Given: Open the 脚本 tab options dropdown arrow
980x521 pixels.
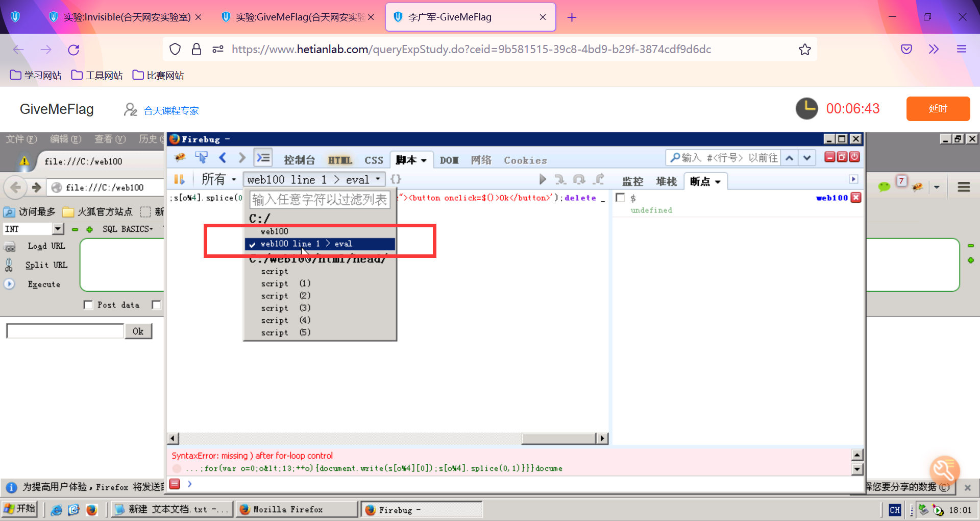Looking at the screenshot, I should (x=424, y=160).
